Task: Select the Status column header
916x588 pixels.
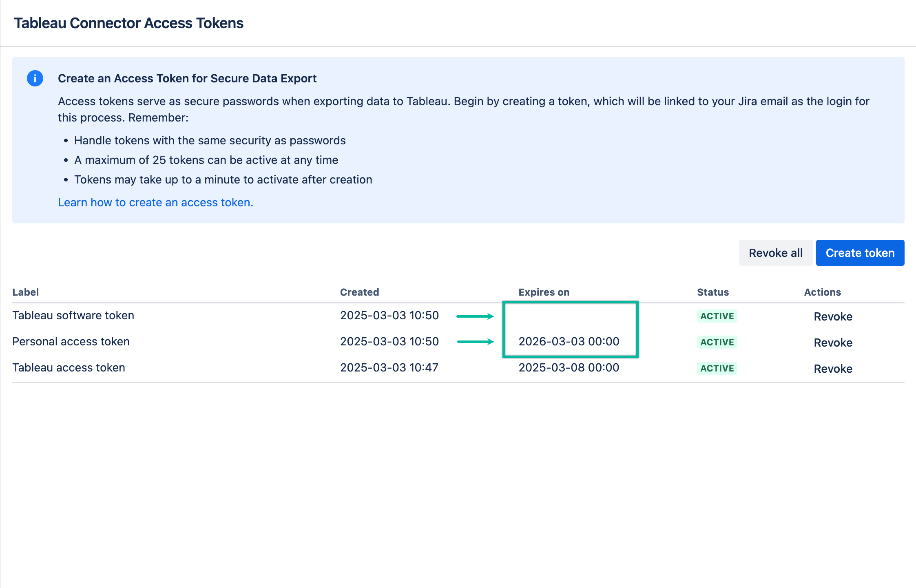Action: tap(712, 292)
